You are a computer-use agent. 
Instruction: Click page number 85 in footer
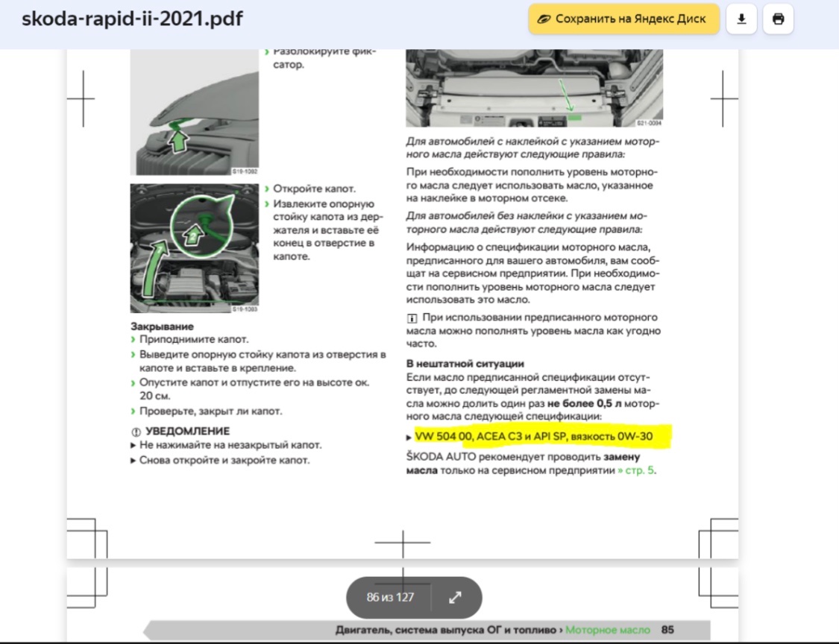point(667,630)
